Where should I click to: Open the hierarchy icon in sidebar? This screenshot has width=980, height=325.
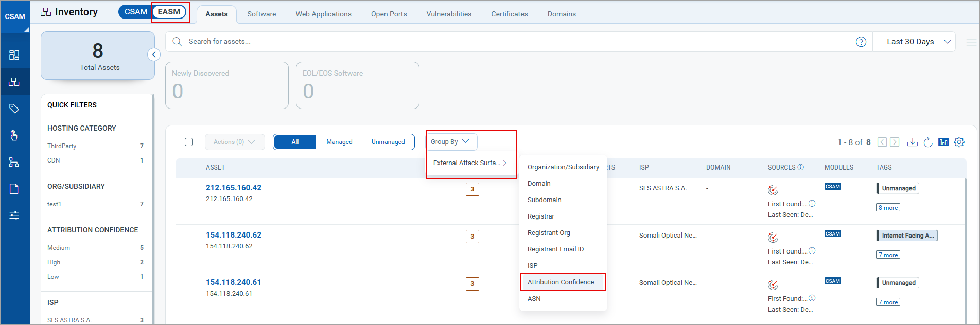pyautogui.click(x=14, y=162)
